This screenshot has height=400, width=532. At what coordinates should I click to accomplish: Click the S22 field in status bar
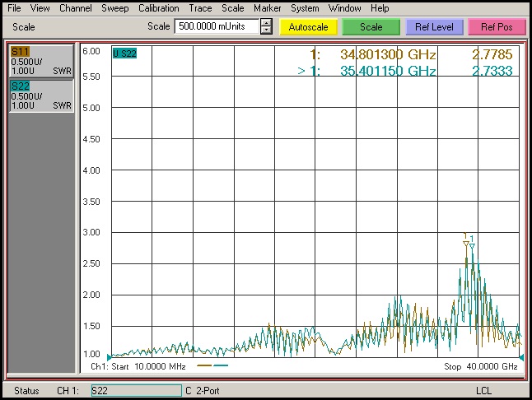coord(135,390)
